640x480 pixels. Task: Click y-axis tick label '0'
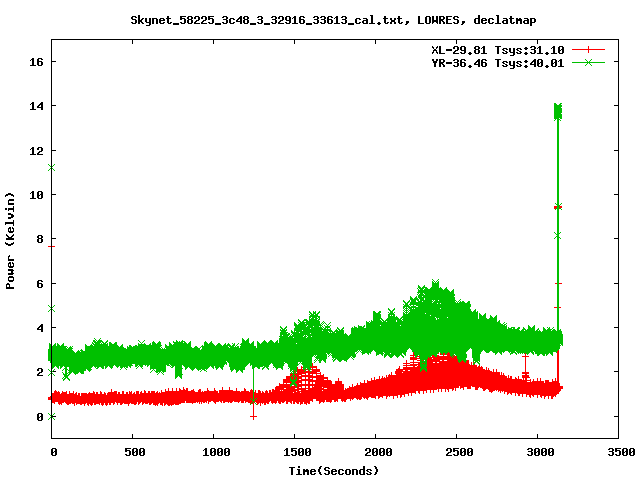(40, 417)
